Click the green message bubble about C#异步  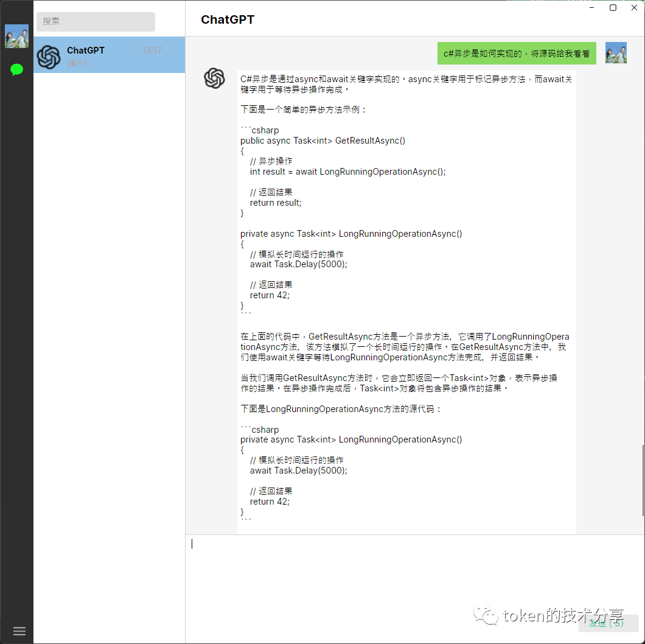(516, 54)
